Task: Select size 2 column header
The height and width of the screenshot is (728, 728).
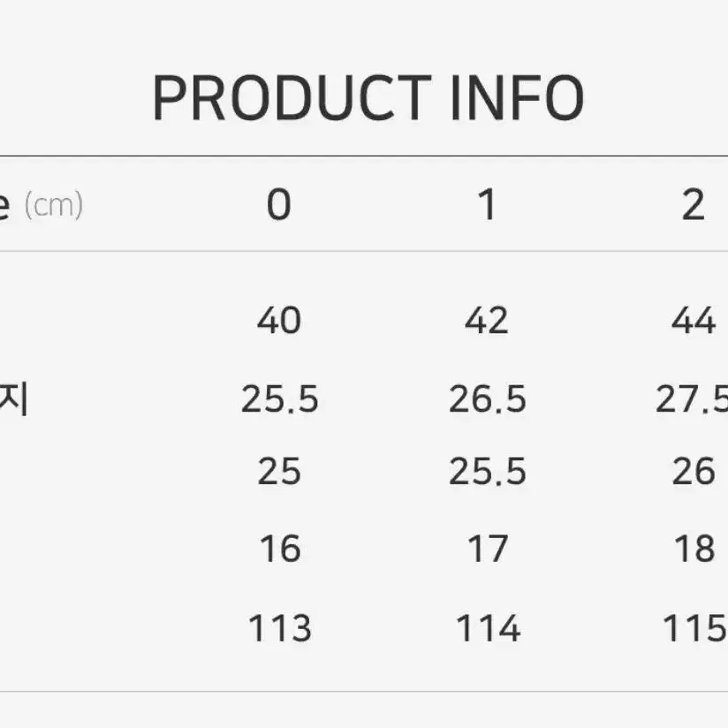Action: pyautogui.click(x=694, y=205)
